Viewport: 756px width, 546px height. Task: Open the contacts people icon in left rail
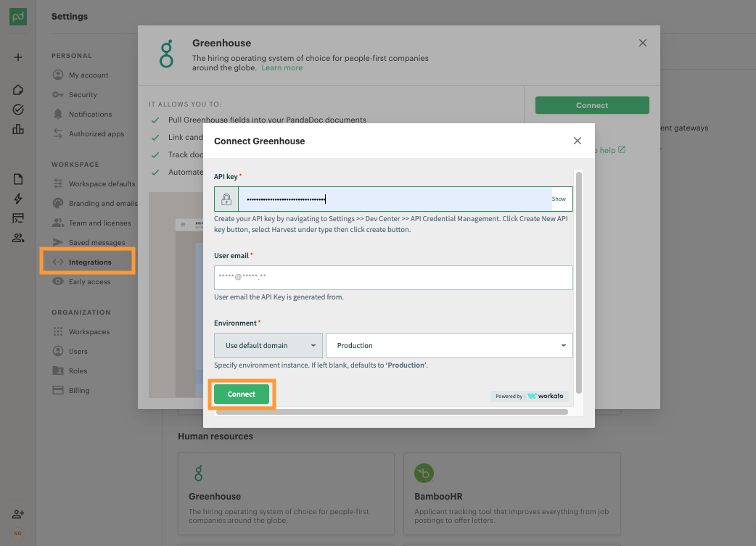[18, 238]
